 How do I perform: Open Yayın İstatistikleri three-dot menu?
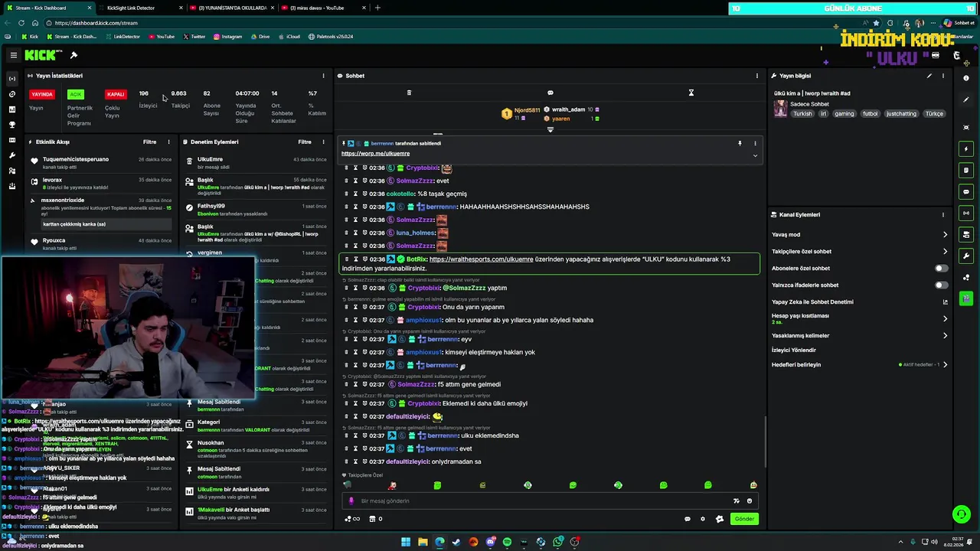click(323, 76)
